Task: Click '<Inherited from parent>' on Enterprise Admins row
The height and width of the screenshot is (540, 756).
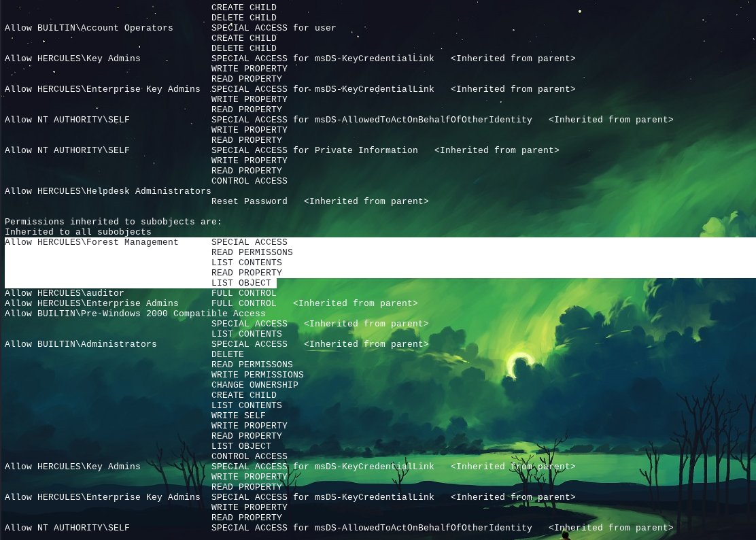Action: tap(356, 303)
